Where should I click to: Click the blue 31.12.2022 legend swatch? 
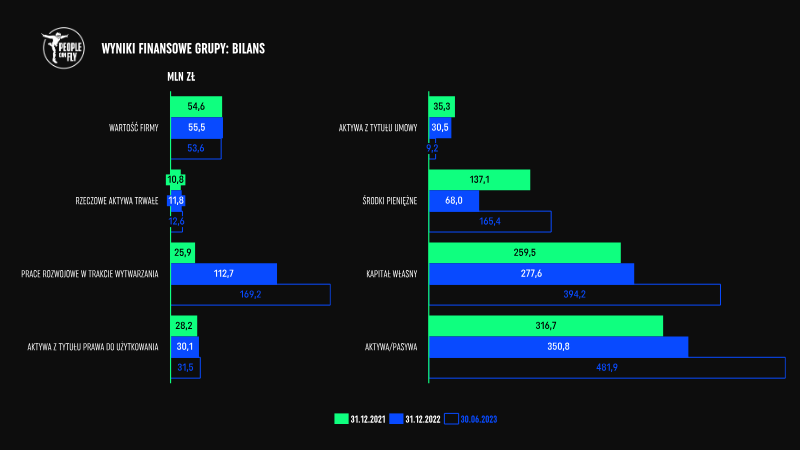(397, 418)
